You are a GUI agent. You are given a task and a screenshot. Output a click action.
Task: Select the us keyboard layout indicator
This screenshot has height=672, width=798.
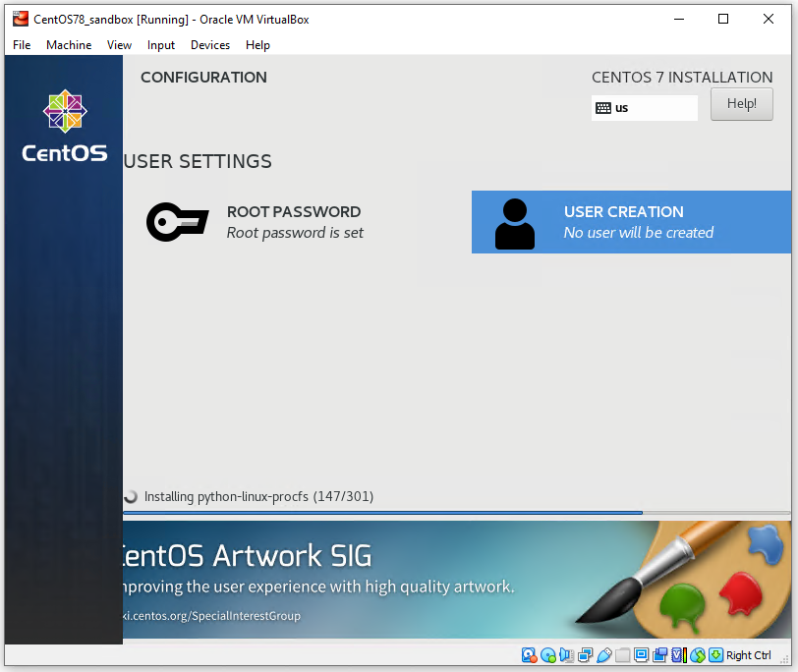pos(644,107)
